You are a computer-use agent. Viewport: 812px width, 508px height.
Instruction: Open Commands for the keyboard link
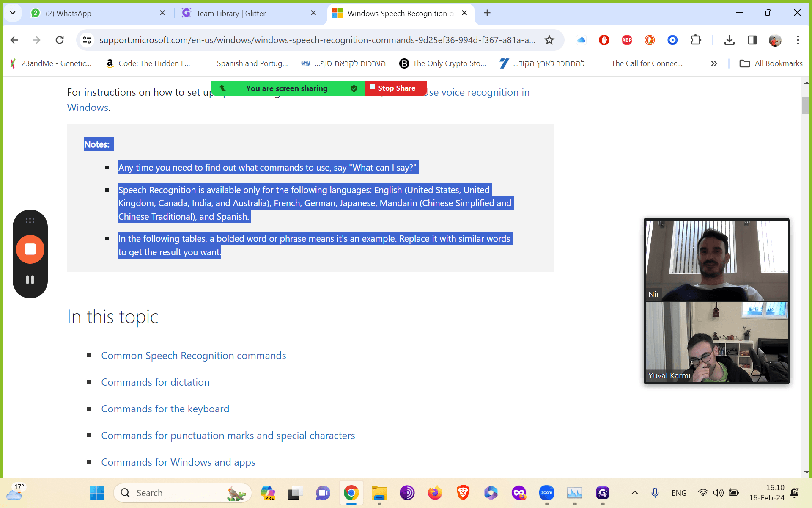[165, 409]
